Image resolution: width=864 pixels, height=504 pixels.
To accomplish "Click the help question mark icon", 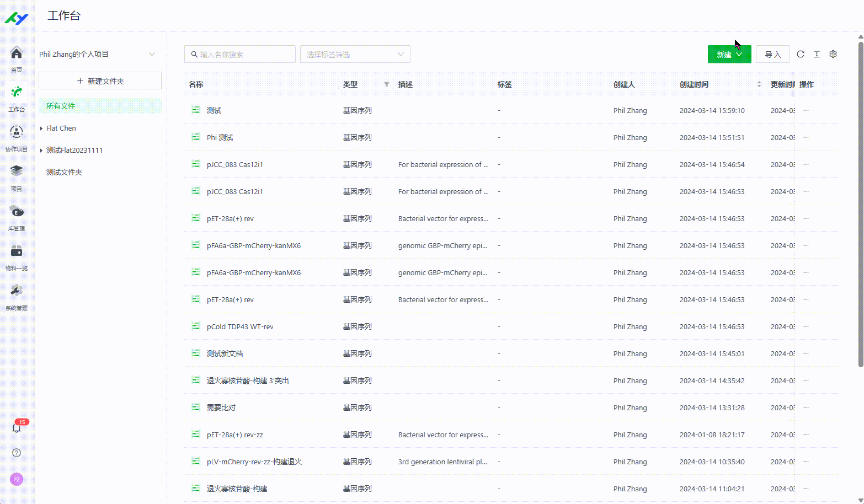I will 17,453.
